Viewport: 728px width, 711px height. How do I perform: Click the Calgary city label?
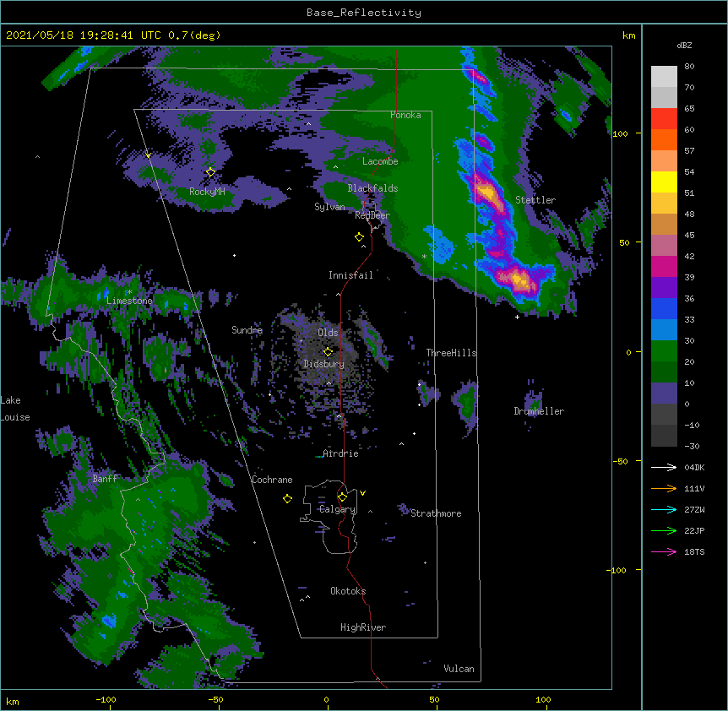point(338,509)
